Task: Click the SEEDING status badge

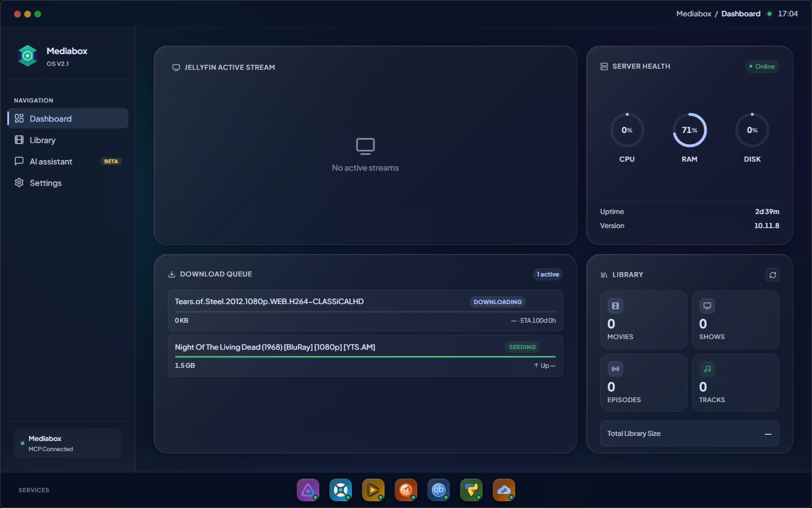Action: click(523, 347)
